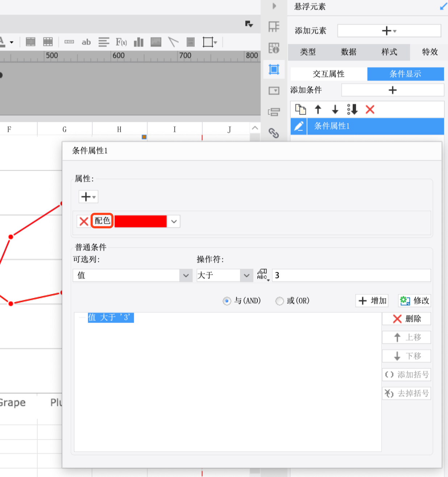Select the 或(OR) radio button
448x477 pixels.
coord(279,301)
